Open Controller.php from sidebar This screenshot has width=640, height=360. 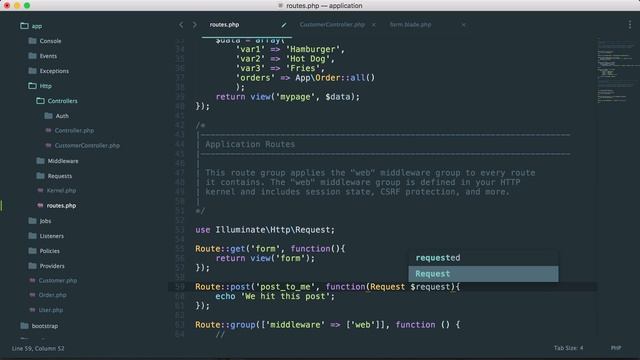tap(74, 131)
